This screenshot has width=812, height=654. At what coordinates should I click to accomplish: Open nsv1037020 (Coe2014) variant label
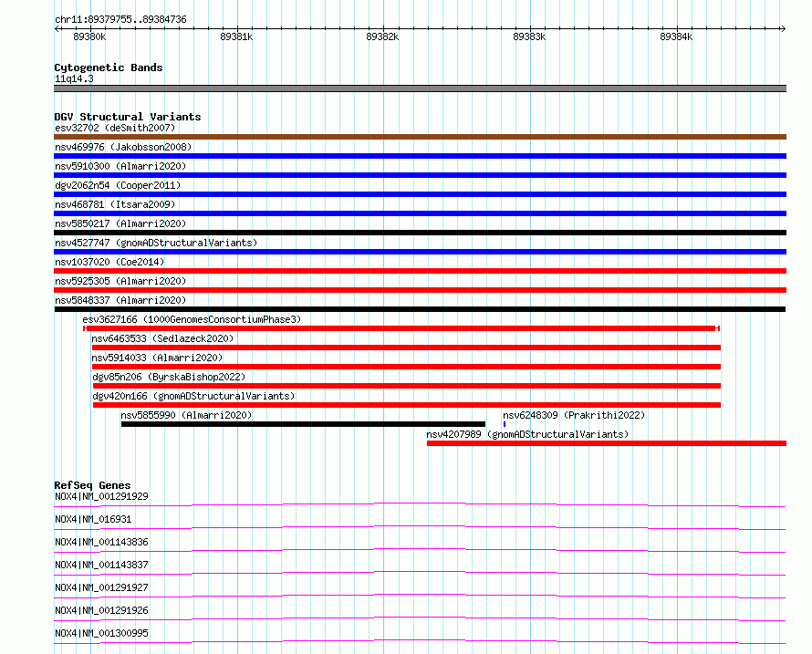click(109, 262)
